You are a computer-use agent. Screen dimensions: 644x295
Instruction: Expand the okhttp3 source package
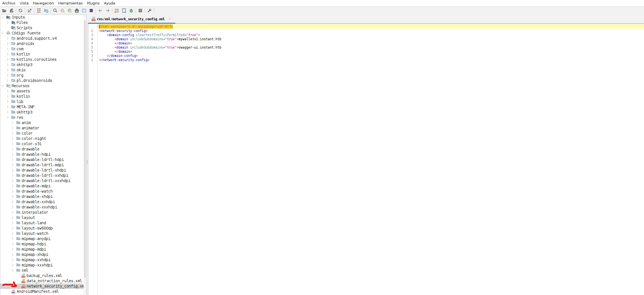click(8, 65)
